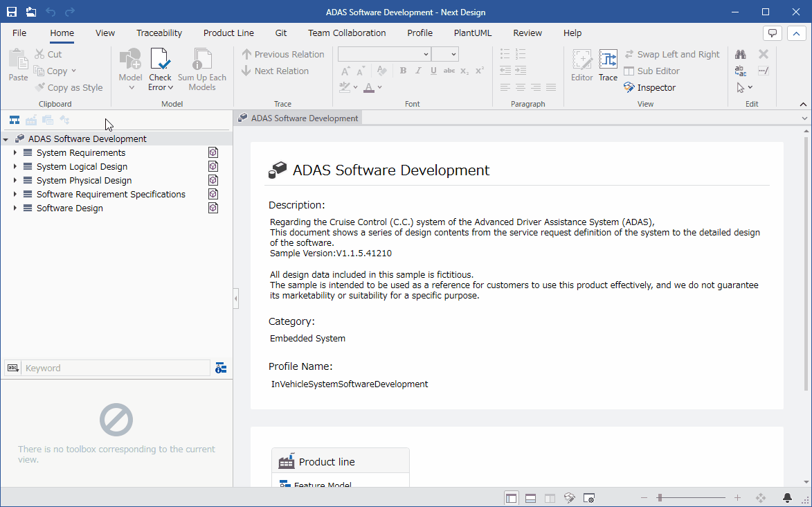812x507 pixels.
Task: Expand the System Requirements tree node
Action: (x=15, y=152)
